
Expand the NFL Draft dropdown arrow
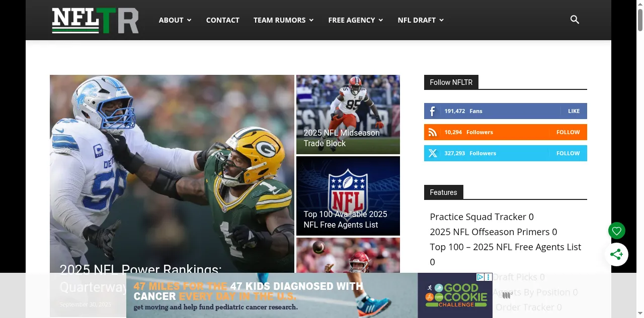pyautogui.click(x=441, y=20)
